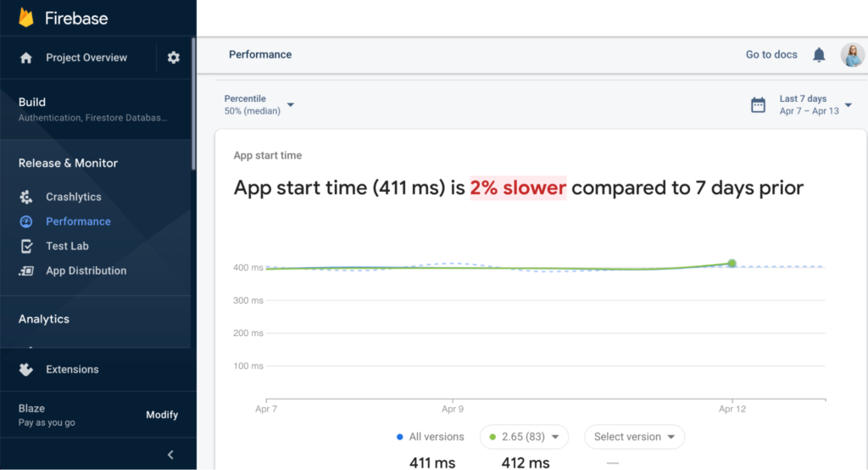Click the App start time card label
The height and width of the screenshot is (470, 868).
pos(267,156)
